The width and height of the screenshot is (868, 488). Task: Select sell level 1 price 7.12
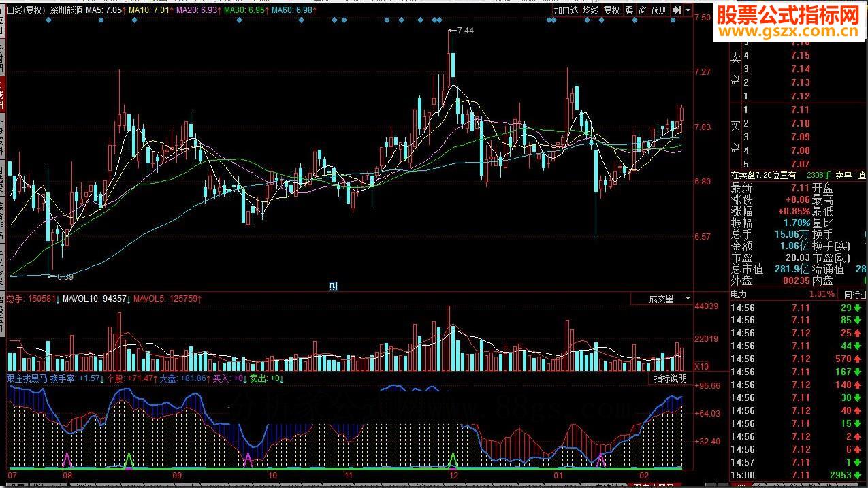pos(801,97)
